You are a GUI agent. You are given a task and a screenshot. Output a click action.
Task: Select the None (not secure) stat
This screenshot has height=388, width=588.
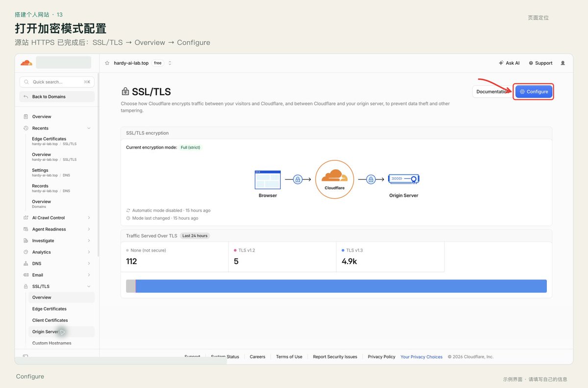(x=174, y=257)
